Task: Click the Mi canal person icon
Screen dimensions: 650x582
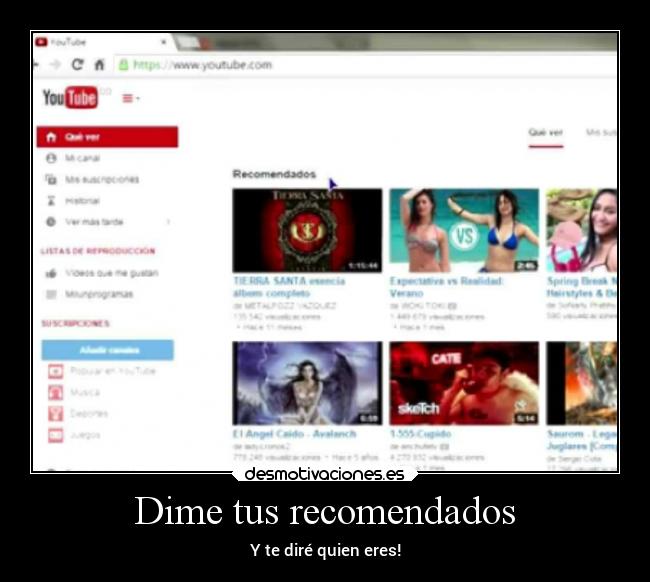Action: click(51, 158)
